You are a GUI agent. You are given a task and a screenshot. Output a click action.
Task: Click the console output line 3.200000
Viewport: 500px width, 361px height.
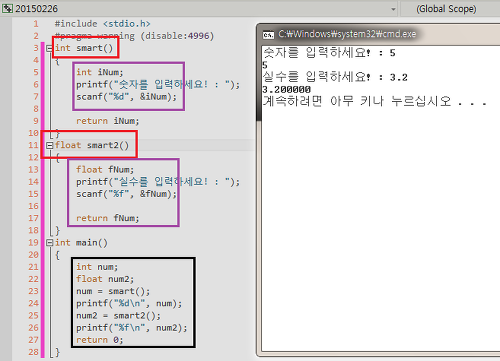pyautogui.click(x=286, y=90)
